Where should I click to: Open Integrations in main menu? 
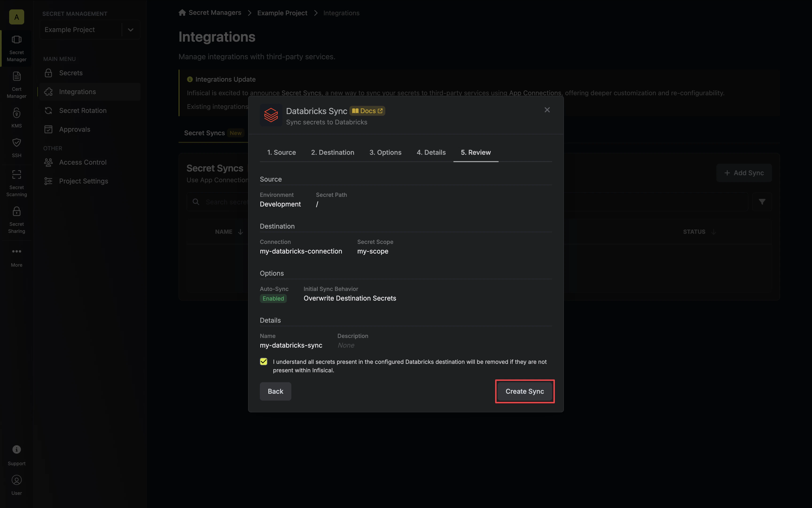pyautogui.click(x=90, y=92)
